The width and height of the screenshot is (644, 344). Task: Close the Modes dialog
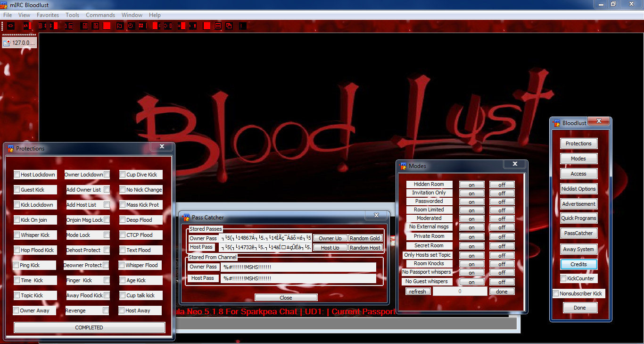514,164
